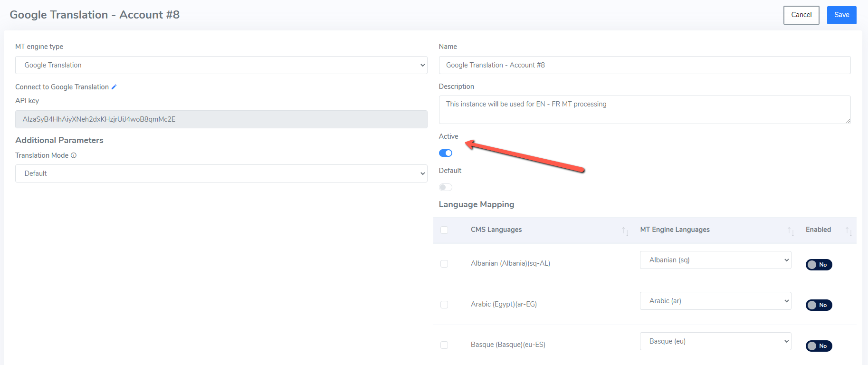This screenshot has height=365, width=868.
Task: Open the Albanian (sq) engine language dropdown
Action: (715, 260)
